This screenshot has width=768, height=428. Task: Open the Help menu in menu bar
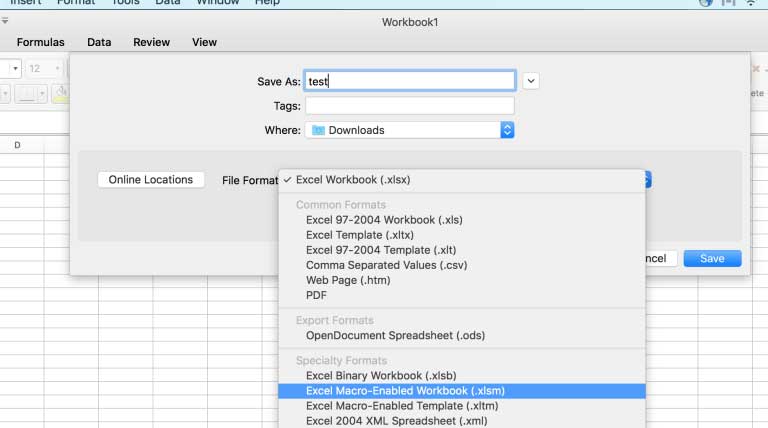pyautogui.click(x=267, y=2)
